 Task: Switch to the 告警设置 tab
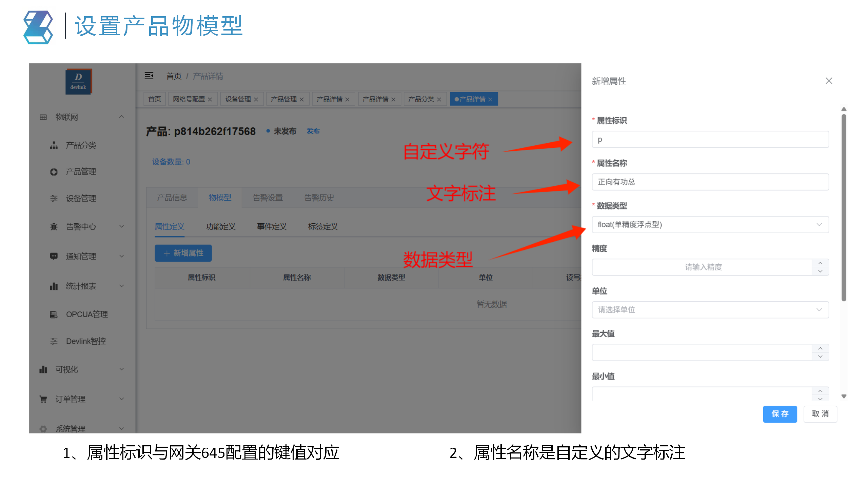[268, 198]
